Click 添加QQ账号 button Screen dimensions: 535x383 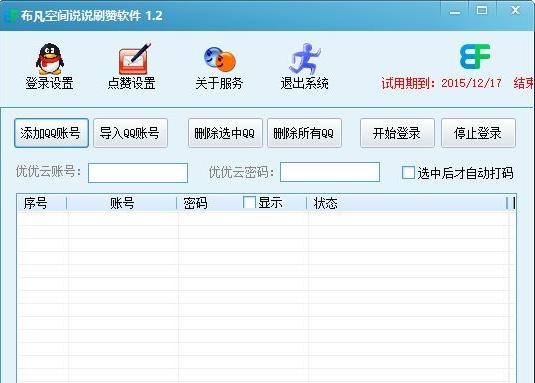tap(51, 133)
